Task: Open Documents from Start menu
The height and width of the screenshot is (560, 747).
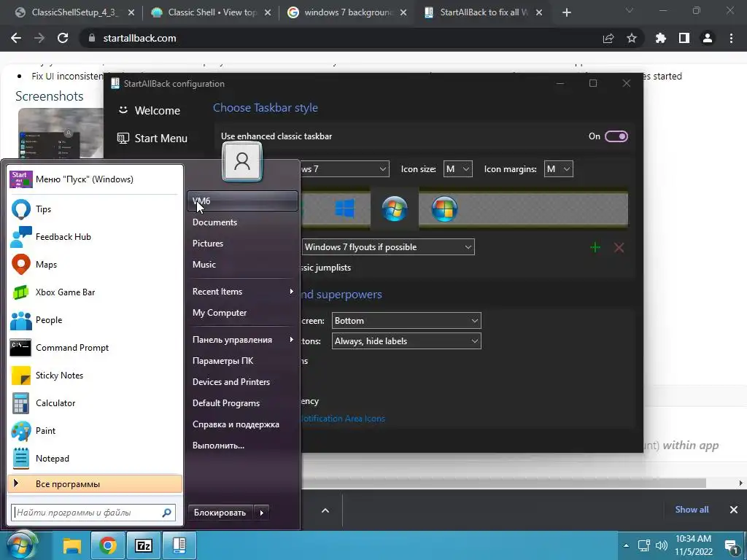Action: 242,222
